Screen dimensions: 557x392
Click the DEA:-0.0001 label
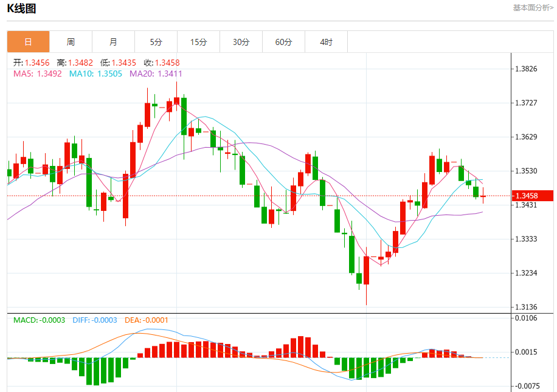click(x=147, y=320)
